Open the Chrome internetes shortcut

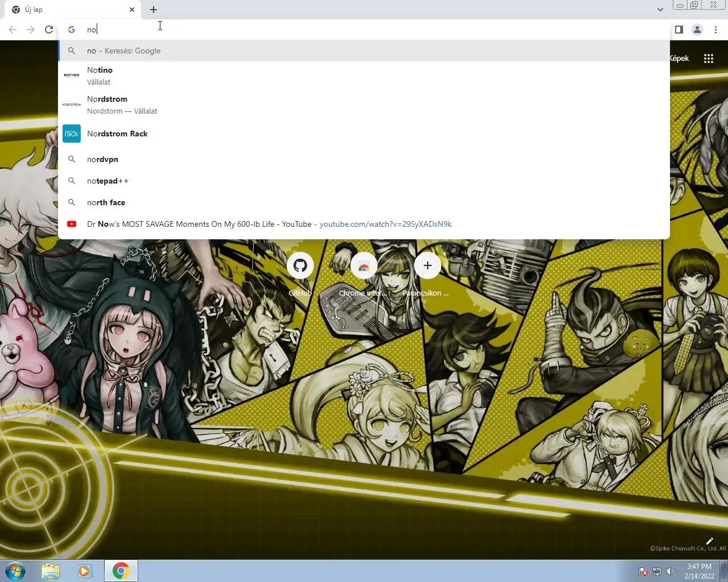pos(364,275)
